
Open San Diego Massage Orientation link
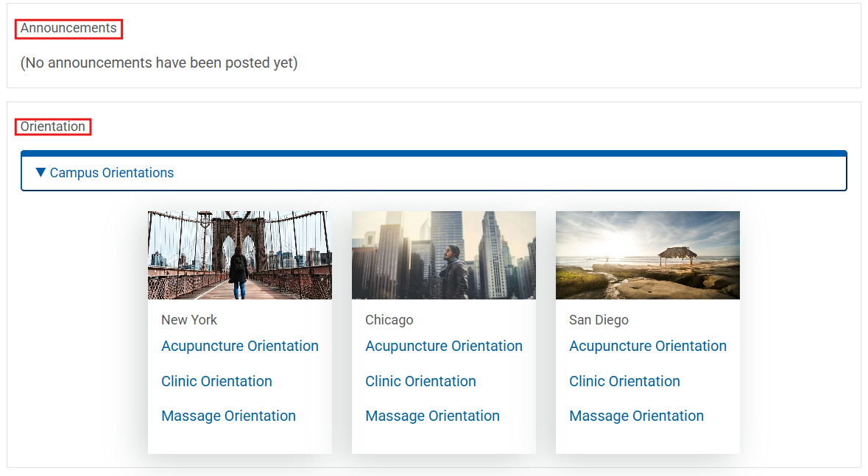coord(636,416)
